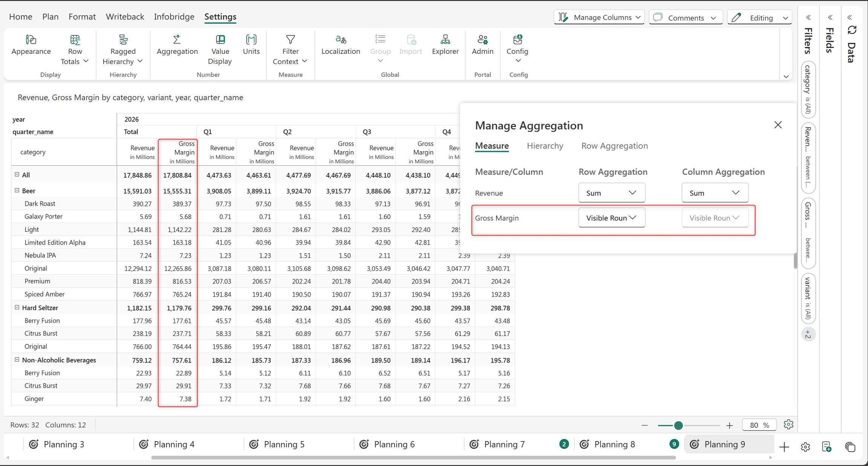868x466 pixels.
Task: Switch to the Hierarchy tab
Action: (545, 146)
